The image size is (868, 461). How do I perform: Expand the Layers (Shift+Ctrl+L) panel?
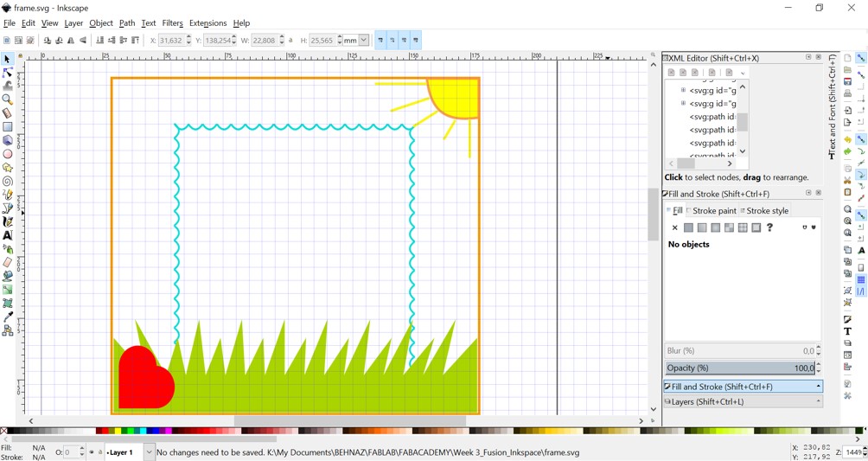[743, 401]
